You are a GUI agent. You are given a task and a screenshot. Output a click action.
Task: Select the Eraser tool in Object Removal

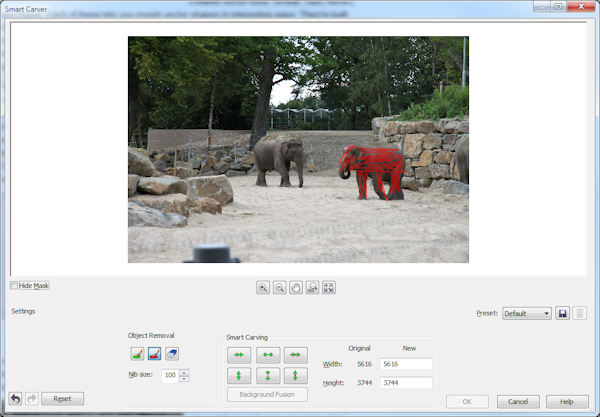171,353
